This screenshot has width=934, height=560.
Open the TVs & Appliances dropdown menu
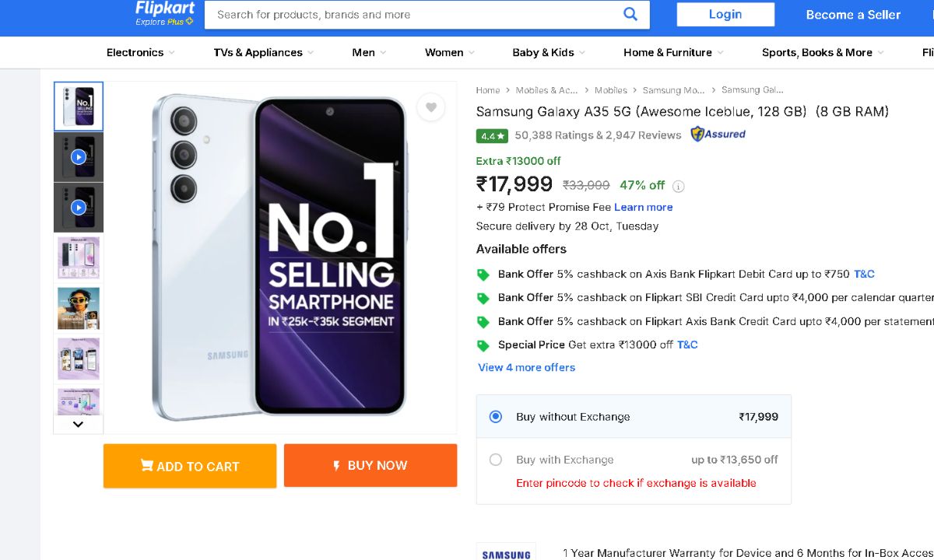point(263,53)
